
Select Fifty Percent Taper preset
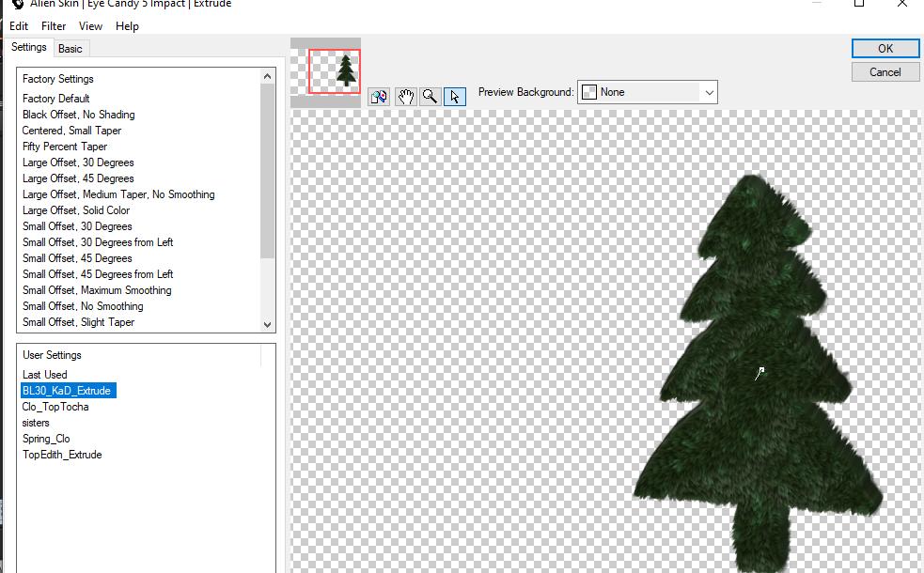(x=65, y=146)
